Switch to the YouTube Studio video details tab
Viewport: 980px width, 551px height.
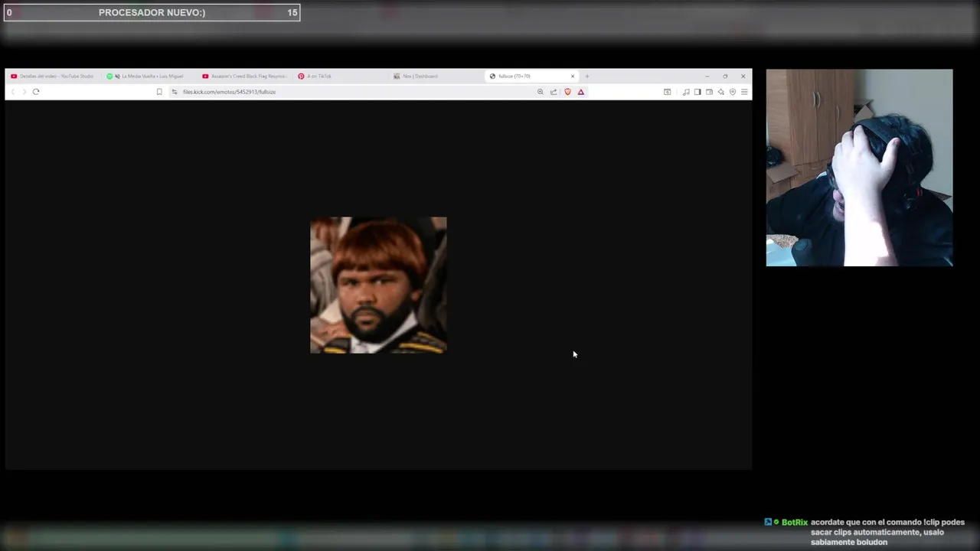pos(52,77)
